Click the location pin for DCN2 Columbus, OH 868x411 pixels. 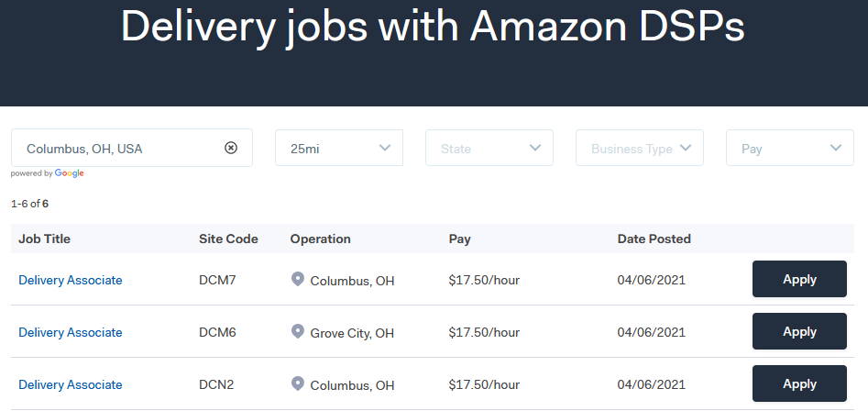[298, 383]
